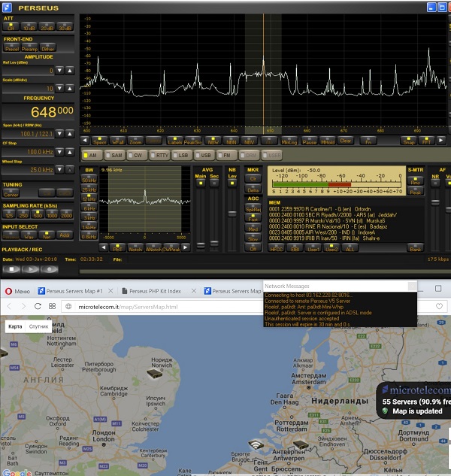Close the Perseus PHP Kit Index tab
The height and width of the screenshot is (476, 451).
point(194,291)
